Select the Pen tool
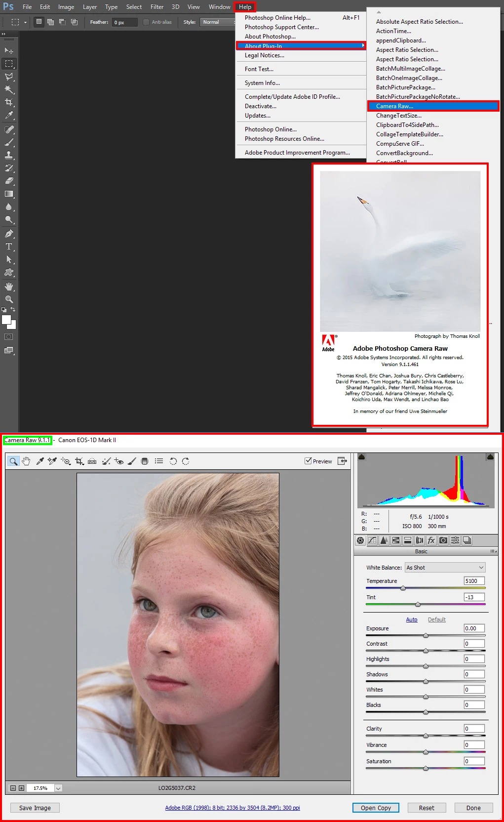Viewport: 504px width, 822px height. coord(9,234)
